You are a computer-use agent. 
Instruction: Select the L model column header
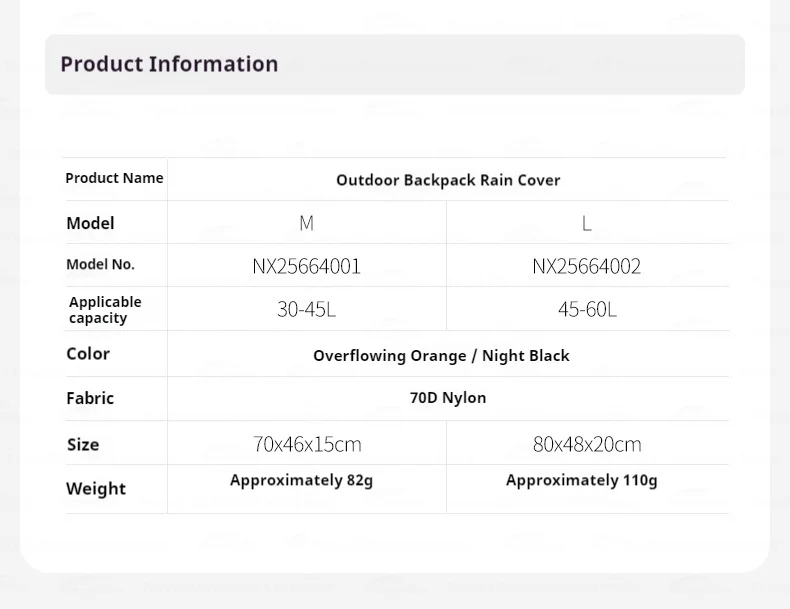[587, 223]
